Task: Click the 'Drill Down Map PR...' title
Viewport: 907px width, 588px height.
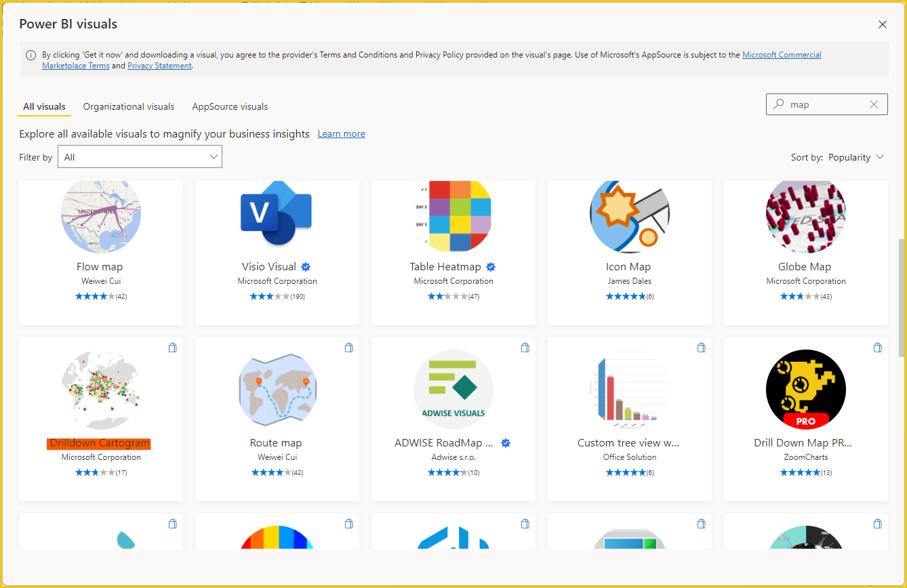Action: 803,443
